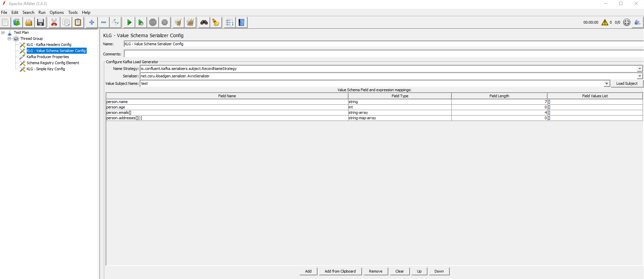Click the Comments input field

[x=384, y=54]
